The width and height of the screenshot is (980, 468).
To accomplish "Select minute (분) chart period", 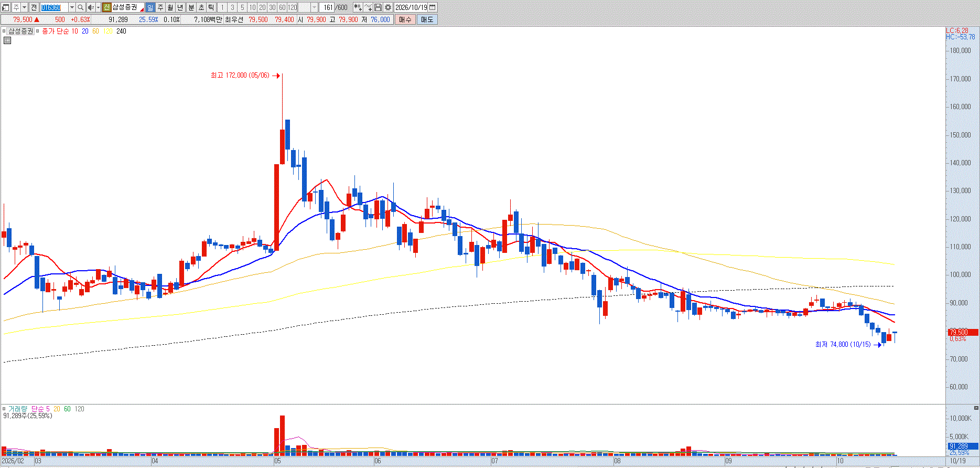I will tap(191, 7).
